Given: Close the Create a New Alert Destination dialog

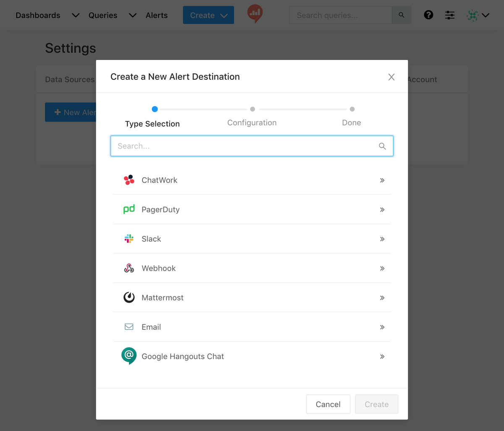Looking at the screenshot, I should click(391, 77).
